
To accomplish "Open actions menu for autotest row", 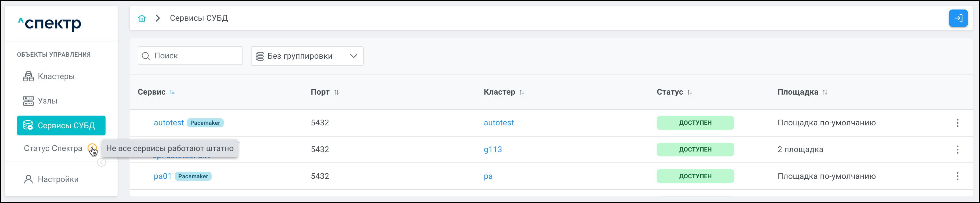I will coord(957,123).
